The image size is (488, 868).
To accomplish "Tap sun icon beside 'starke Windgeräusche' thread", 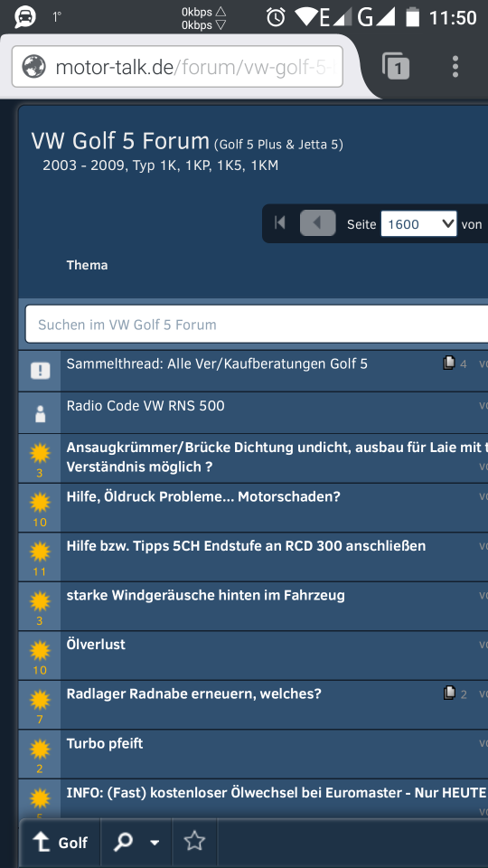I will [x=40, y=601].
